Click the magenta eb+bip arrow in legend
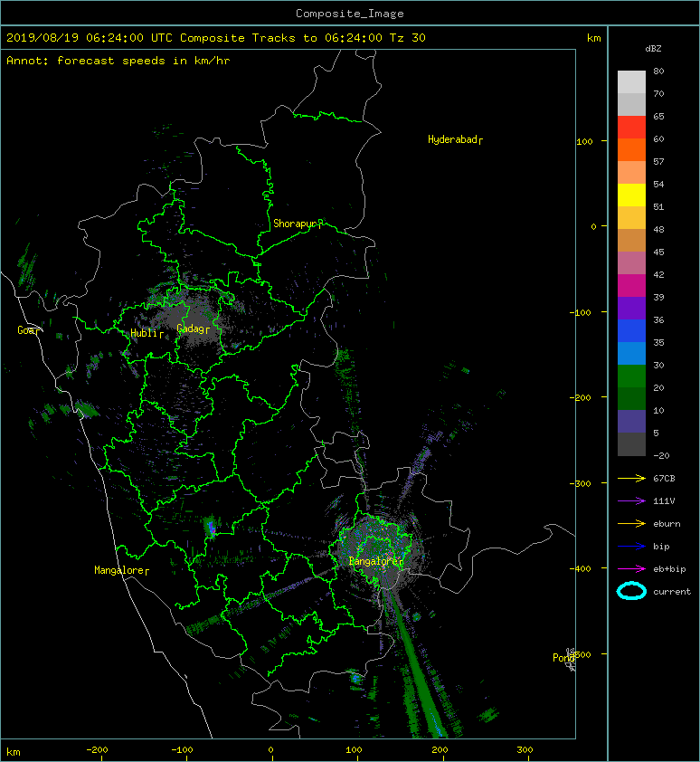Image resolution: width=700 pixels, height=762 pixels. point(631,568)
